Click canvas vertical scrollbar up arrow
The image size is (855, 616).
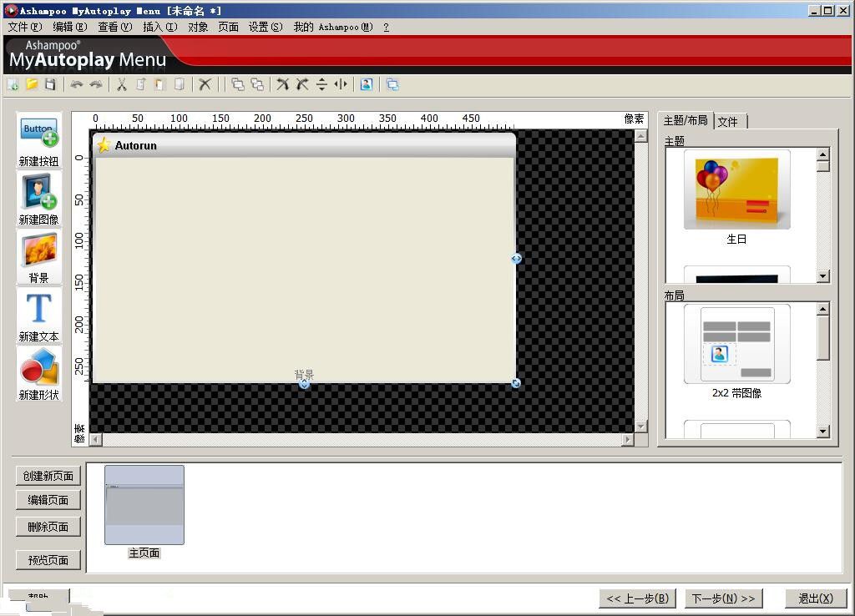tap(641, 136)
